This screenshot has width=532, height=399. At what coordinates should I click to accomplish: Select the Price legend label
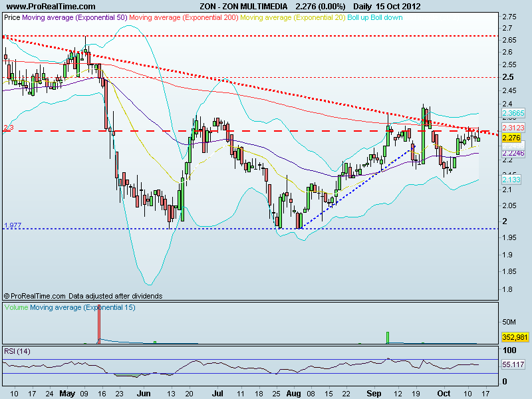[12, 17]
